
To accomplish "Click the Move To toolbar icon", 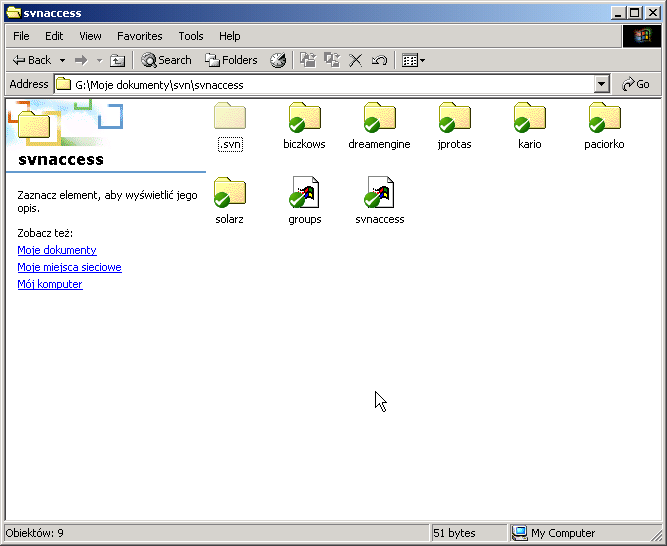I will coord(308,60).
